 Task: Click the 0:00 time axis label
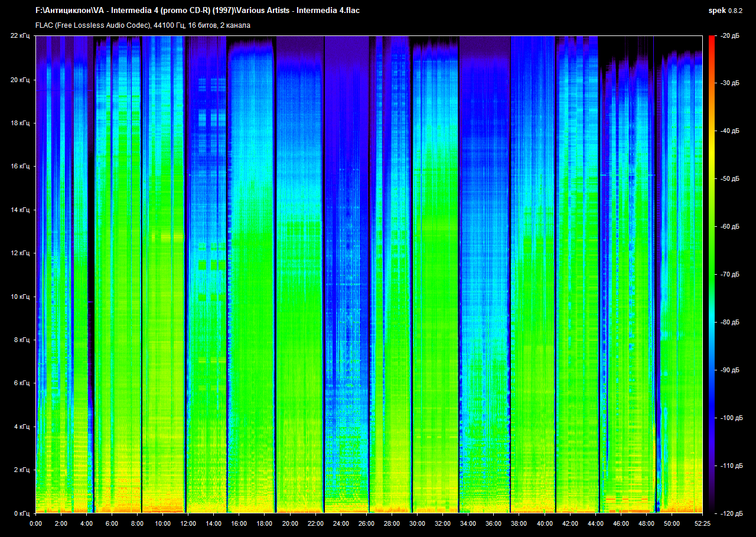pyautogui.click(x=35, y=523)
